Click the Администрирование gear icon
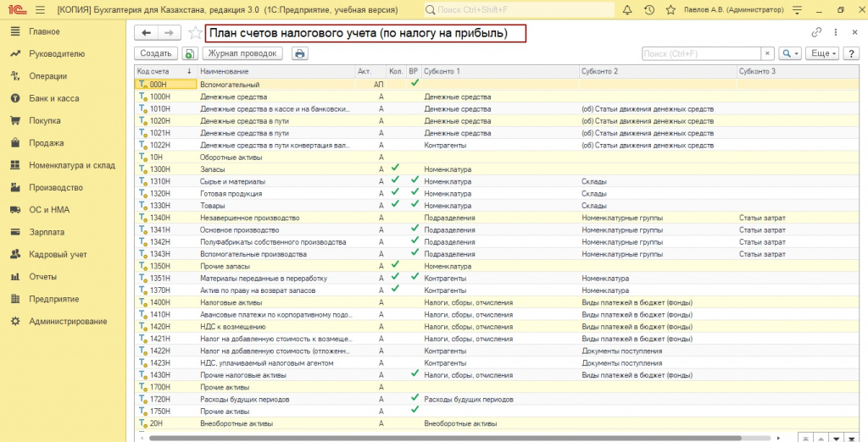868x442 pixels. [15, 321]
